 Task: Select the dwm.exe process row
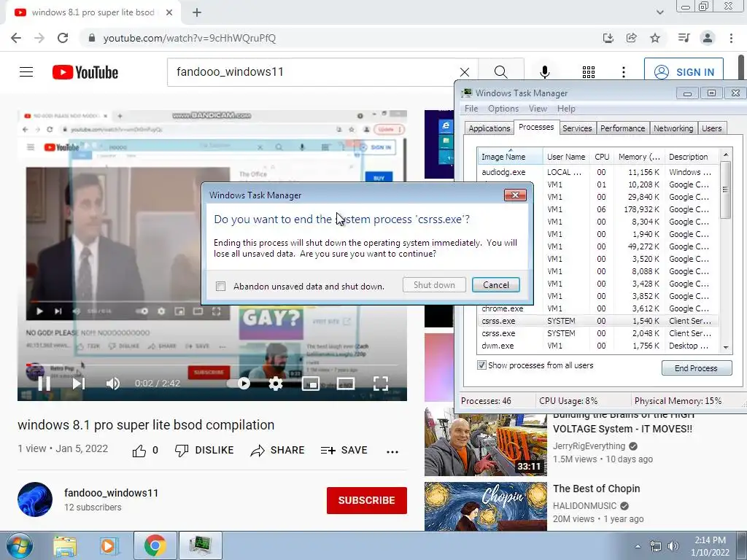pos(598,346)
